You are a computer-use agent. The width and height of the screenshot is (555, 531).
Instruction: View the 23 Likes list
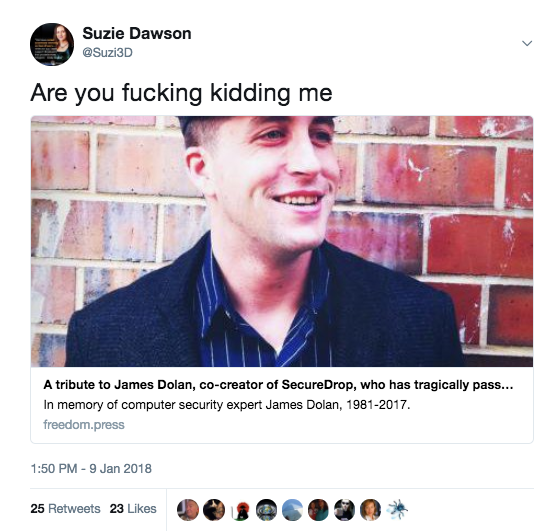click(x=133, y=509)
